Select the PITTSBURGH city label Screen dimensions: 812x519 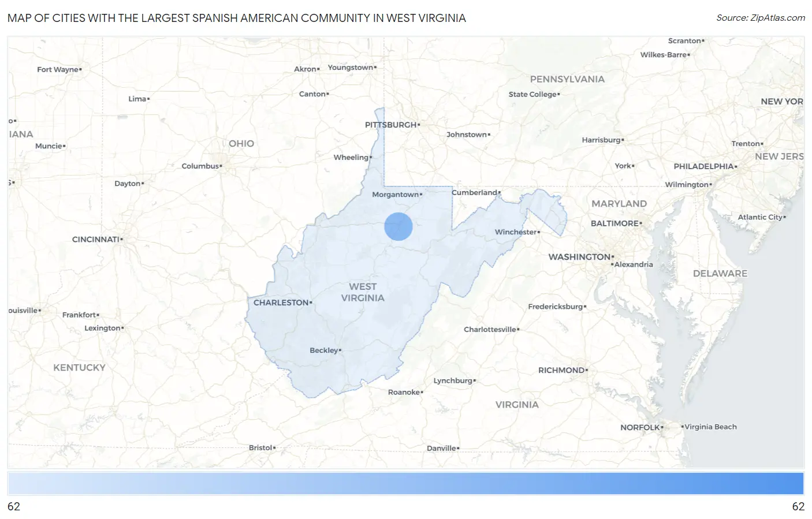click(391, 125)
